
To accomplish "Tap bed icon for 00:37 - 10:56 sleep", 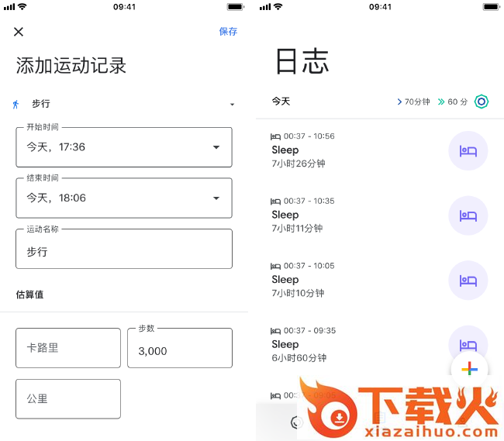I will pyautogui.click(x=468, y=150).
